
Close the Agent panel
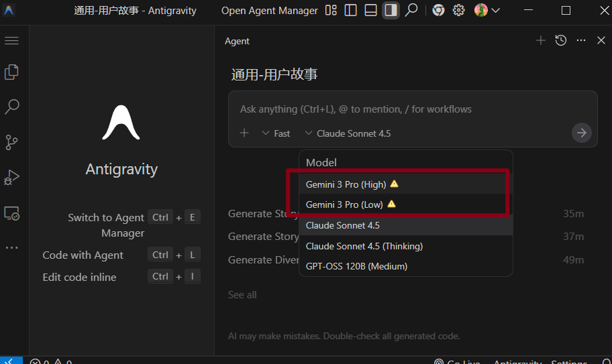[601, 40]
